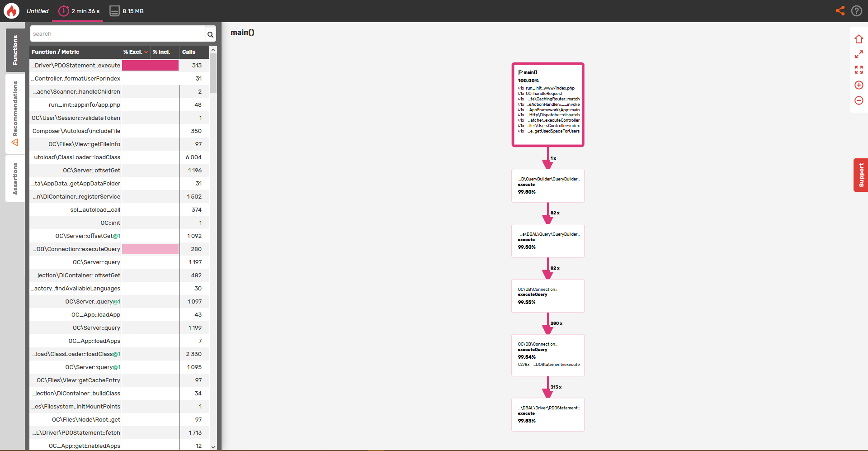Viewport: 868px width, 451px height.
Task: Select the Scanner::handleChildren row
Action: (x=119, y=92)
